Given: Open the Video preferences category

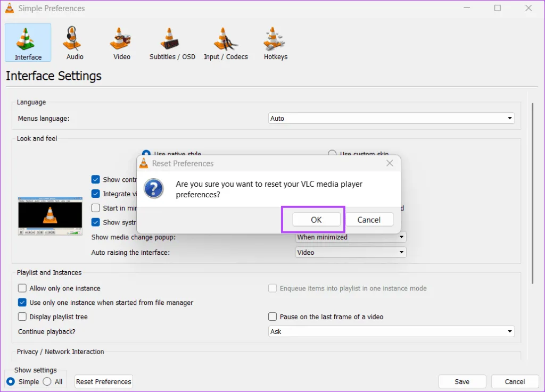Looking at the screenshot, I should pyautogui.click(x=121, y=43).
